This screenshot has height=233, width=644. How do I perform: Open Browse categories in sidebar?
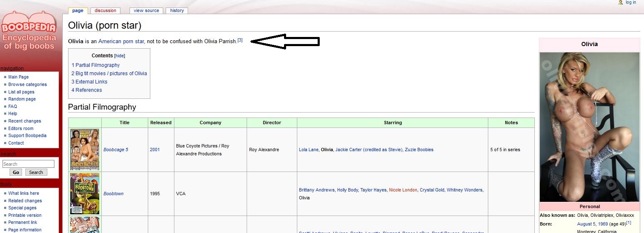[x=27, y=84]
